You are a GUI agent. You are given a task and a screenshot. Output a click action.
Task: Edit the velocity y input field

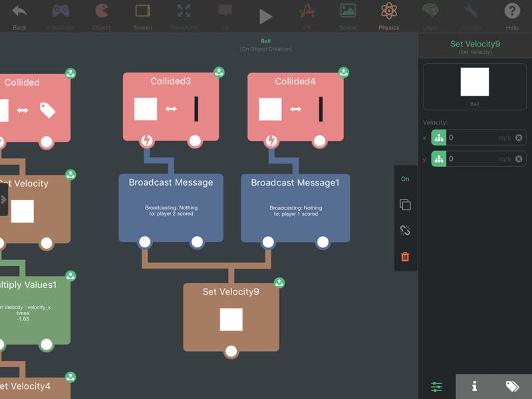pos(479,159)
